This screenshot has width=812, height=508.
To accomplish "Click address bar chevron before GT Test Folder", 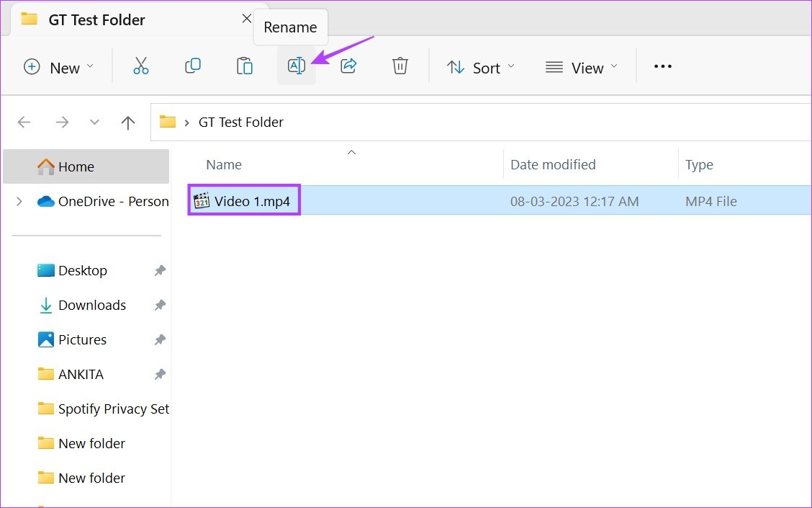I will (187, 122).
